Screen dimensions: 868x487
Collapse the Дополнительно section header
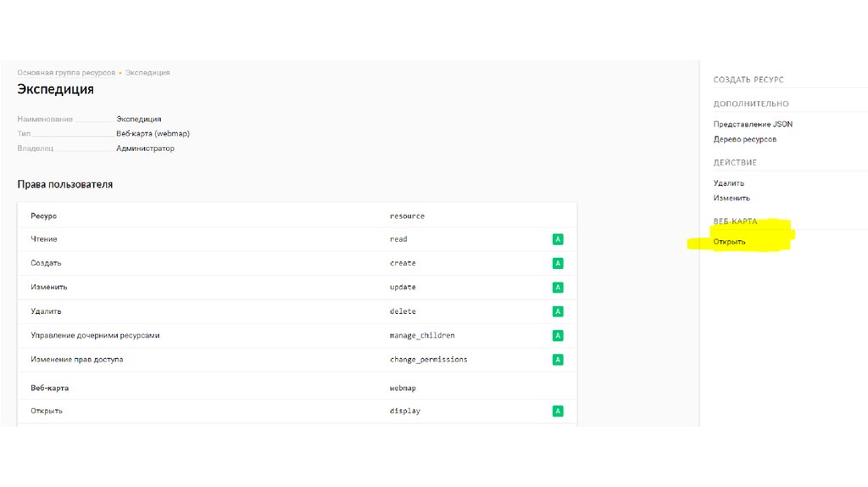[x=751, y=104]
